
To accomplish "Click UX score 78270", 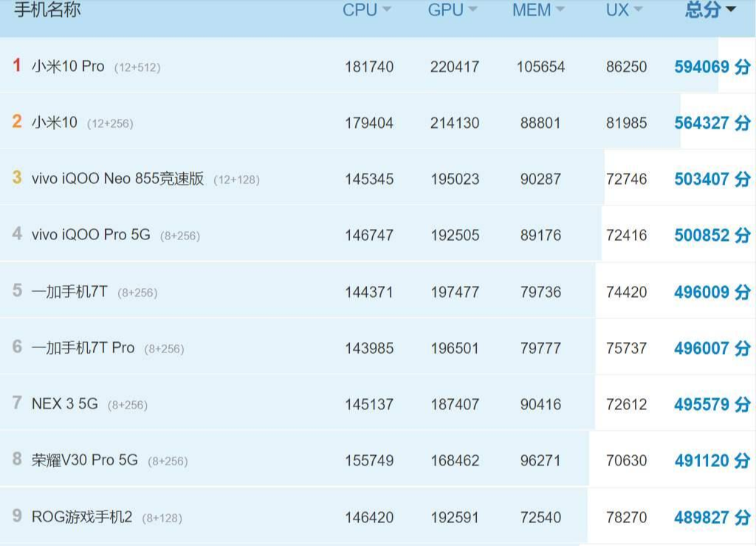I will tap(626, 517).
